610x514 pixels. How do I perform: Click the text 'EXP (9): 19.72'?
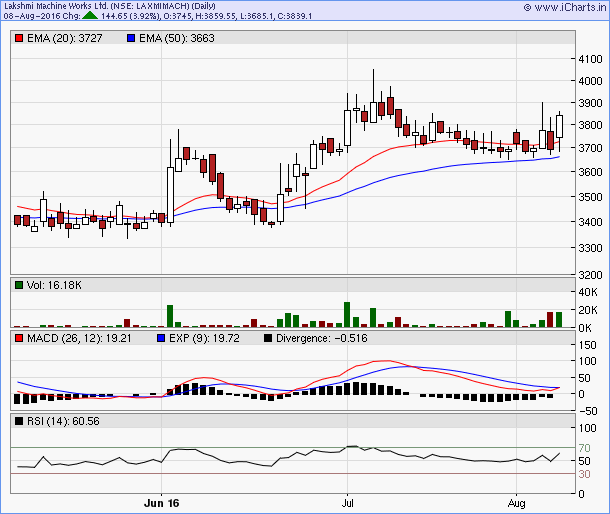tap(204, 338)
